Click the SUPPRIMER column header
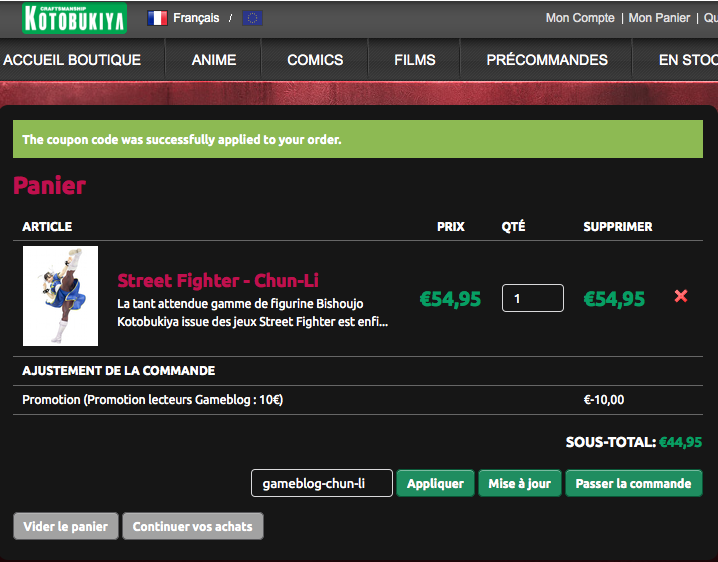 click(x=618, y=227)
